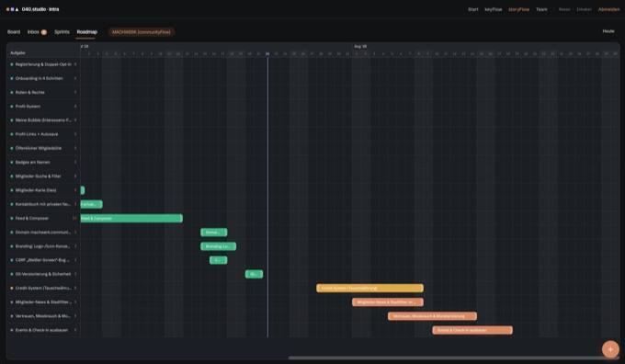Select the yellow Credit-System Gantt bar
The image size is (625, 364).
coord(369,288)
